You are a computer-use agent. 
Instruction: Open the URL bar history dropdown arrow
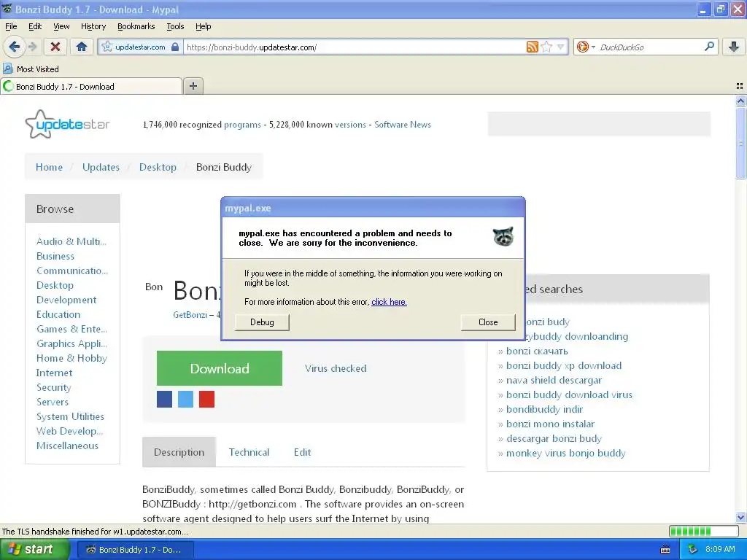(561, 47)
